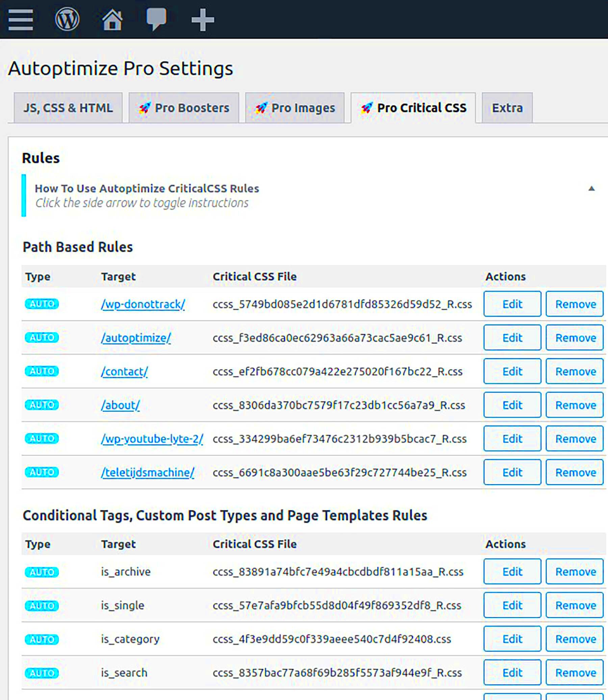
Task: Open the /teletijdsmachine/ target link
Action: tap(148, 472)
